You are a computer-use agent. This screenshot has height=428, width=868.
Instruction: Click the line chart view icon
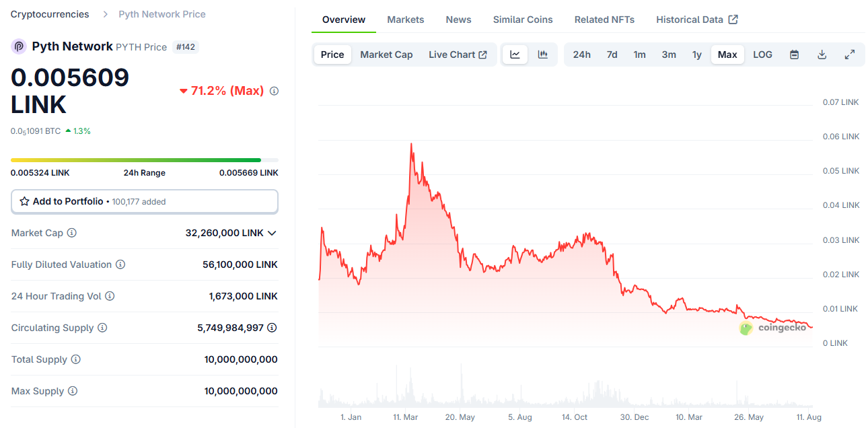(x=515, y=55)
